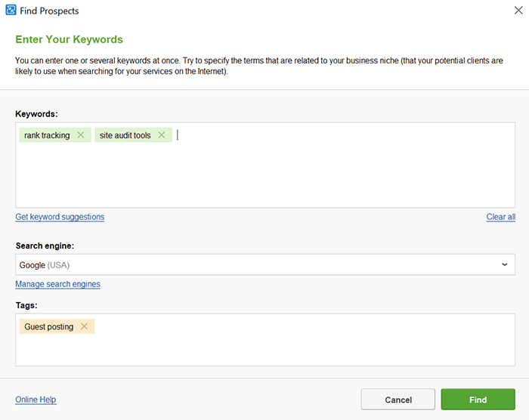The height and width of the screenshot is (420, 529).
Task: Click Get keyword suggestions link
Action: coord(60,217)
